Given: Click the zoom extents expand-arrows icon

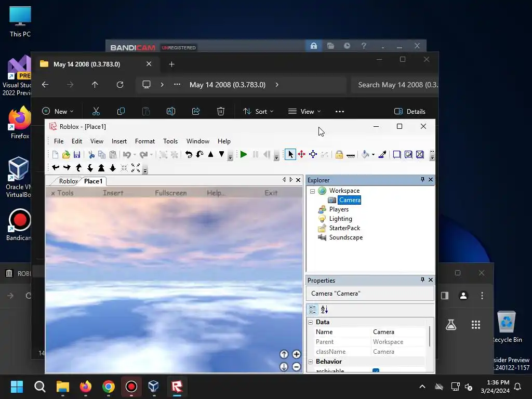Looking at the screenshot, I should click(136, 168).
